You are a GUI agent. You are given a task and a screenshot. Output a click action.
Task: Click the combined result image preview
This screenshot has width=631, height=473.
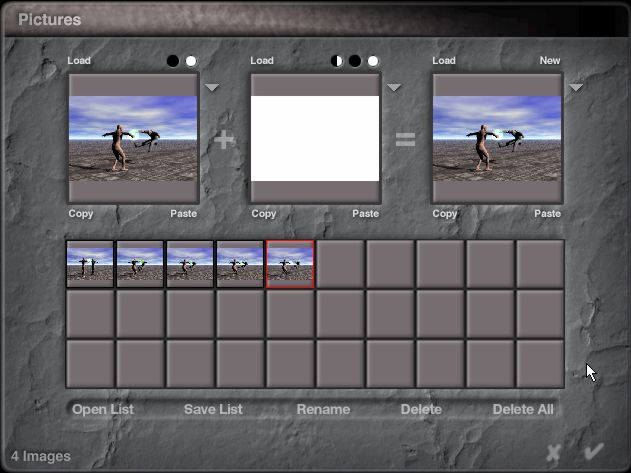click(497, 138)
